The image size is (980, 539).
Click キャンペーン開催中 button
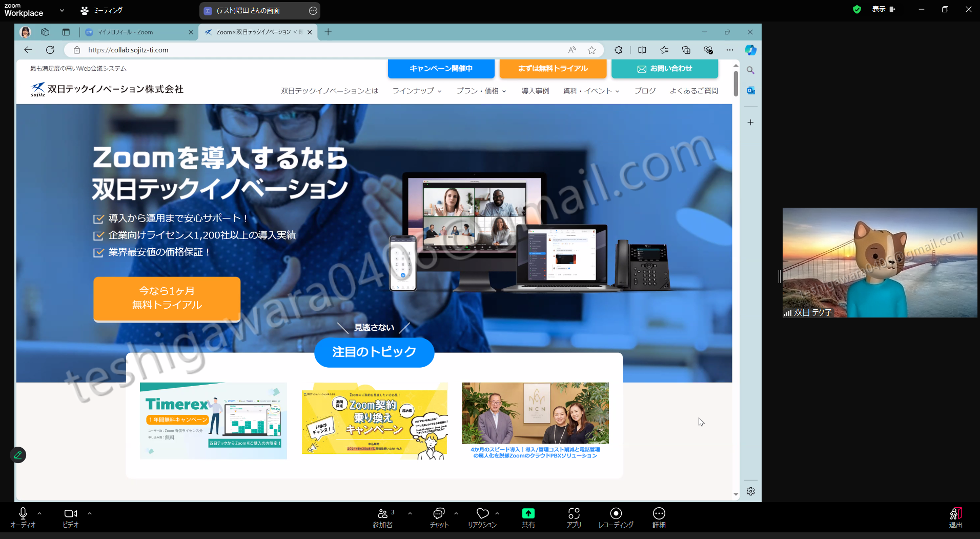(441, 69)
